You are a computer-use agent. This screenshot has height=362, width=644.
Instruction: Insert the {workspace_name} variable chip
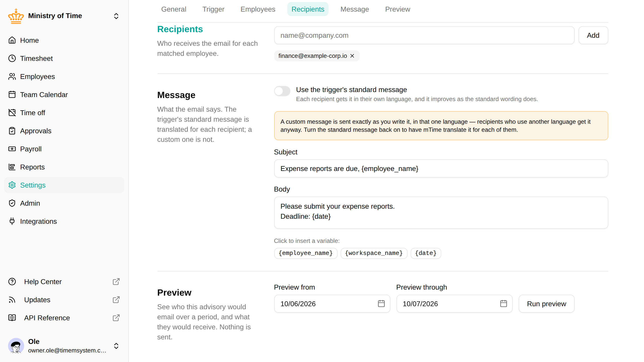click(x=374, y=253)
